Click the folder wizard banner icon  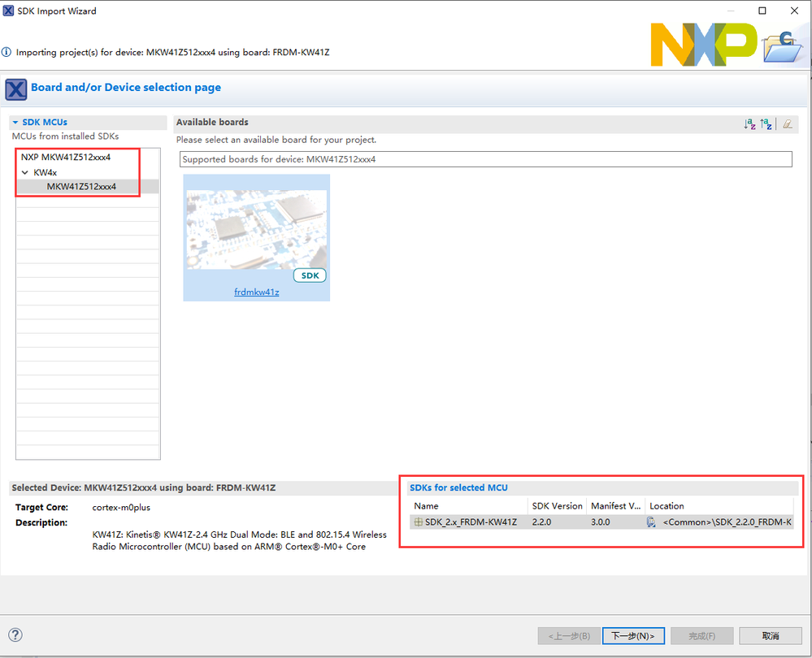[x=784, y=46]
